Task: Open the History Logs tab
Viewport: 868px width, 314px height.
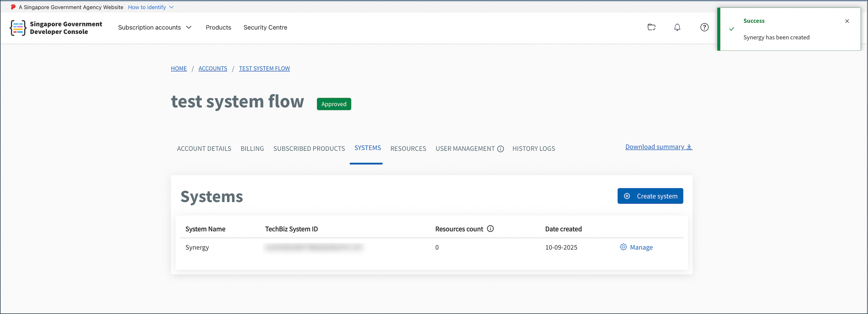Action: [534, 149]
